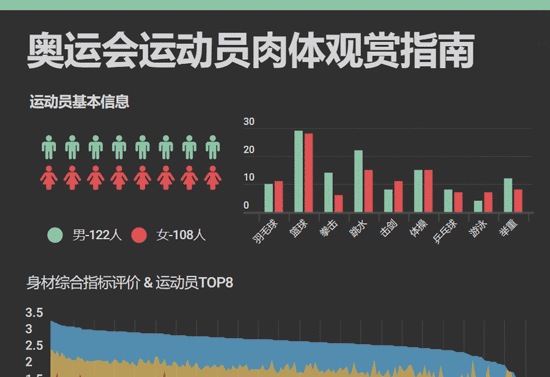This screenshot has height=377, width=550.
Task: Click the 击剑 axis label
Action: tap(389, 228)
